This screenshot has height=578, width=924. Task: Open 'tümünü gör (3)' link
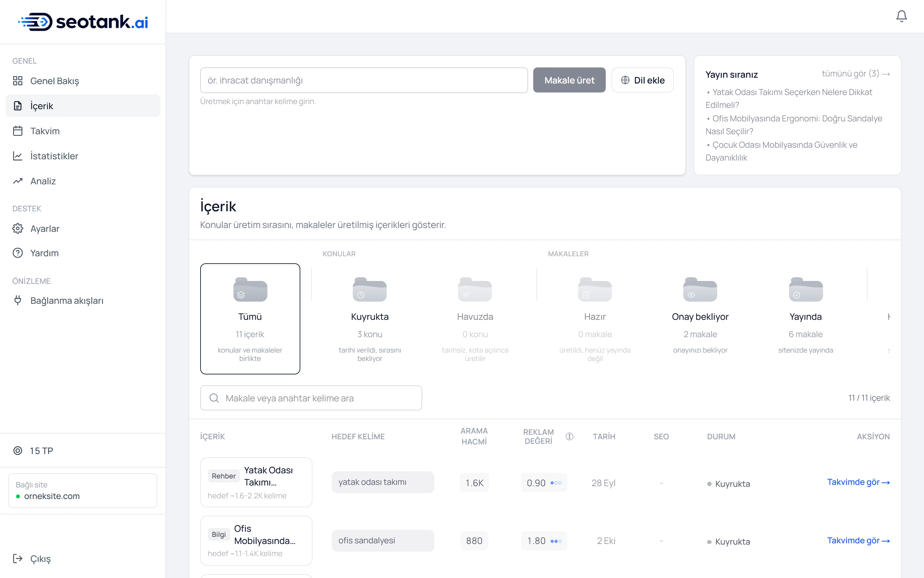856,74
